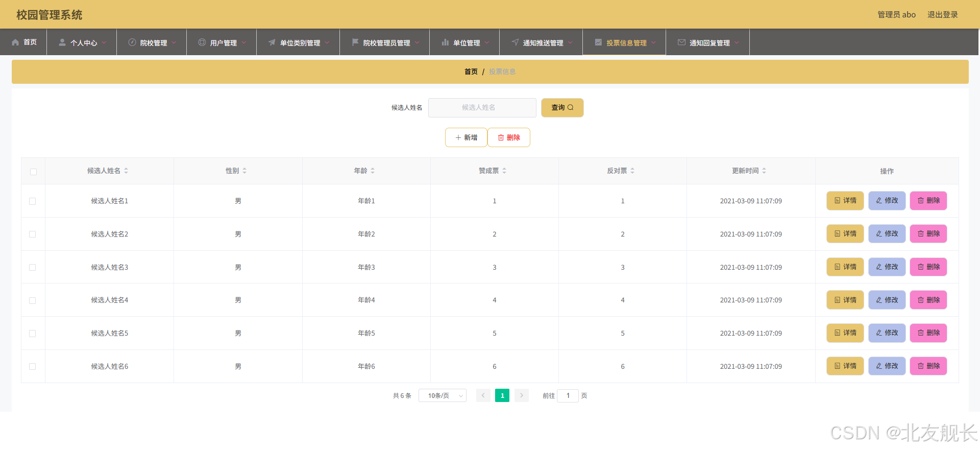Click the sort arrows on 年龄 column

[373, 171]
